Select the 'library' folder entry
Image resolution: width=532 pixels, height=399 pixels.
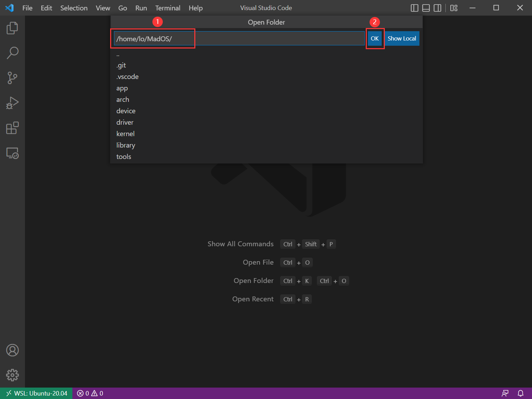266,145
